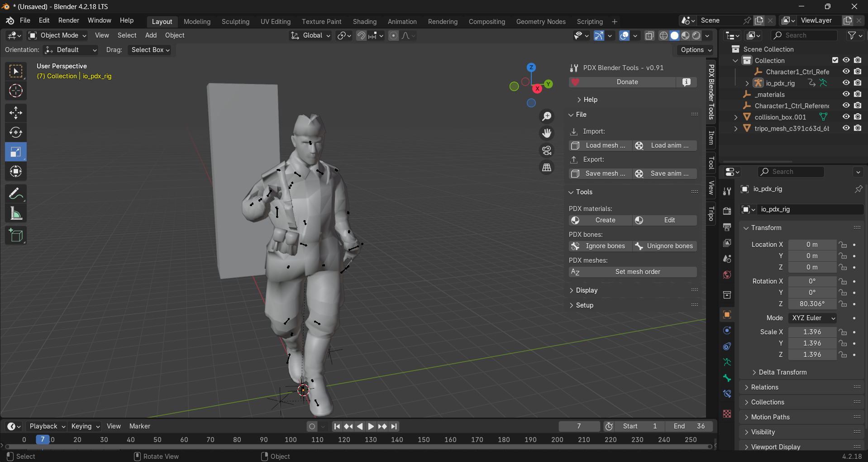Click the pan view hand icon

(x=547, y=133)
